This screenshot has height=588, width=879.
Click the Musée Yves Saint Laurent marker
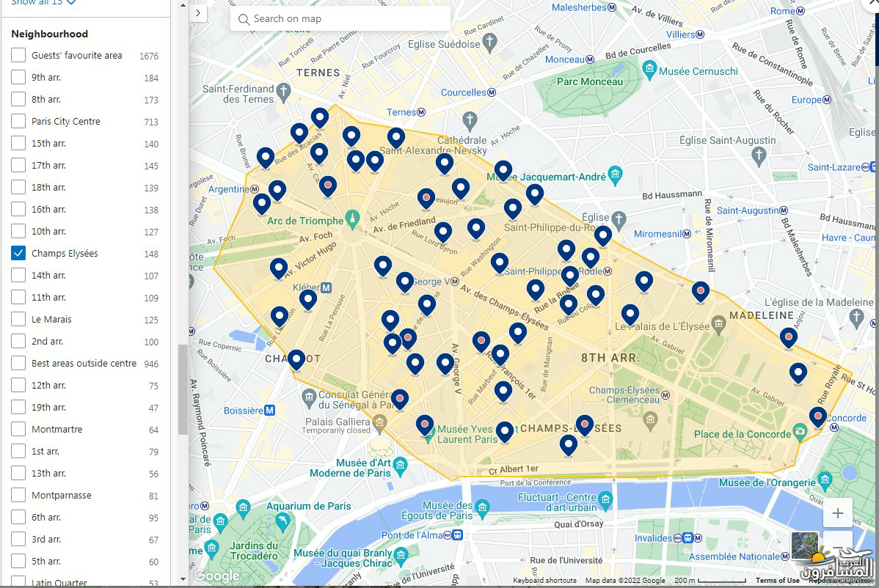pos(429,436)
